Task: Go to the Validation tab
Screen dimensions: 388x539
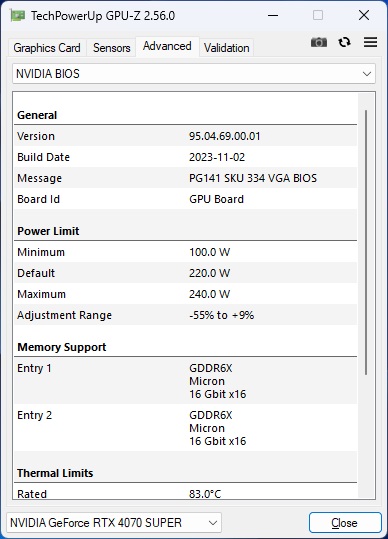Action: [226, 48]
